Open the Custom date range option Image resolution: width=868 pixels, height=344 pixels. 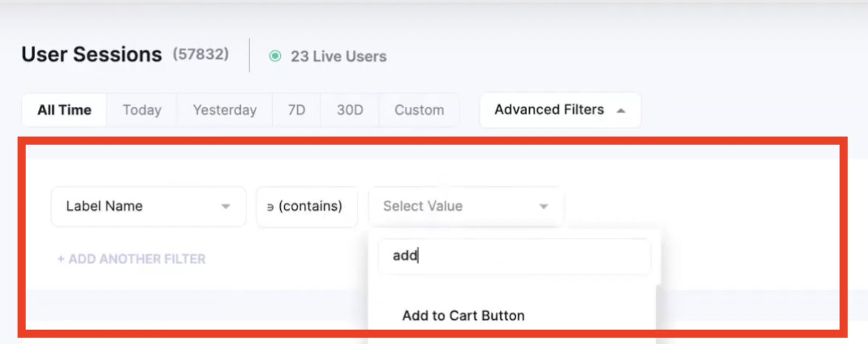419,110
